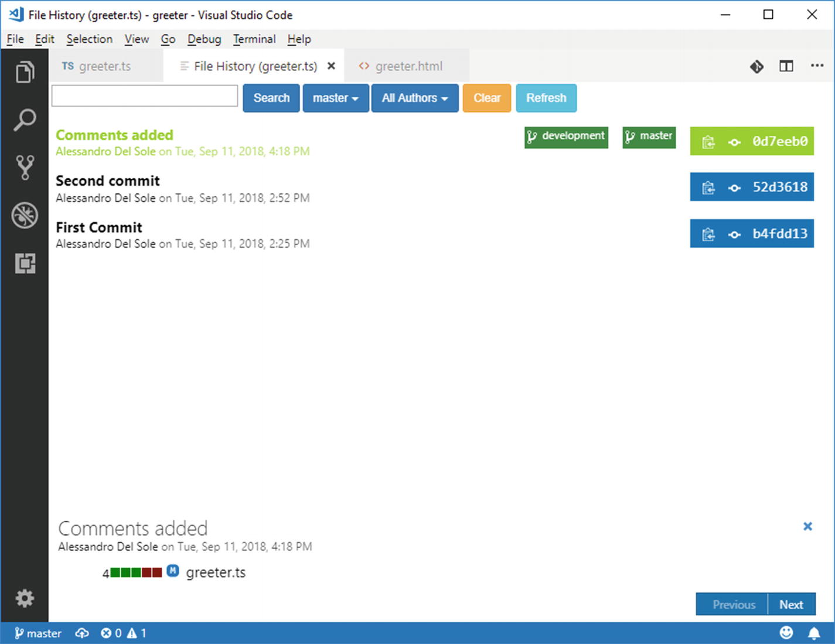Copy commit info icon for b4fdd13
This screenshot has width=835, height=644.
[x=708, y=234]
